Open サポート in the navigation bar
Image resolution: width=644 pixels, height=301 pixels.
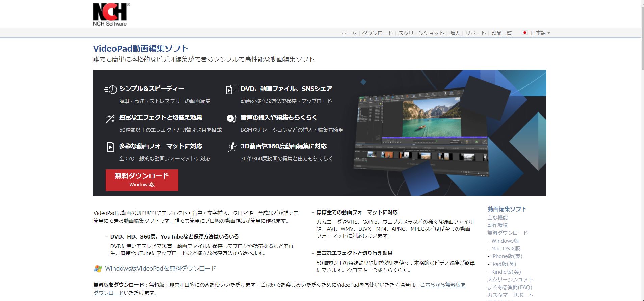475,33
